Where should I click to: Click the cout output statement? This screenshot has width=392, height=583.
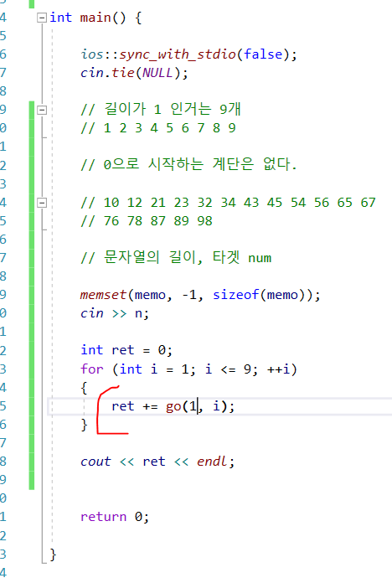pyautogui.click(x=157, y=462)
